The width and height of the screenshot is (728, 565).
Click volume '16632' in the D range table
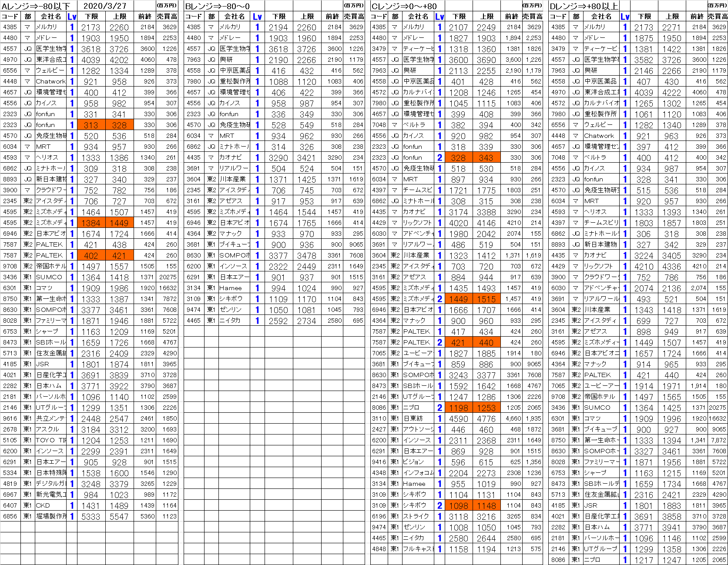click(x=718, y=418)
